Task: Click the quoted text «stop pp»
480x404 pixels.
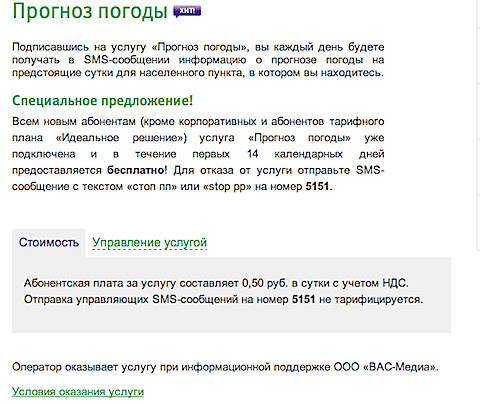Action: pos(227,186)
